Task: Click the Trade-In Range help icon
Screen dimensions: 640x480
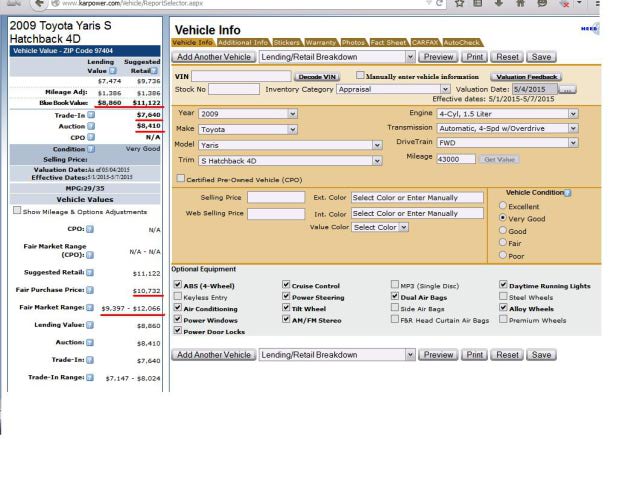Action: click(x=90, y=378)
